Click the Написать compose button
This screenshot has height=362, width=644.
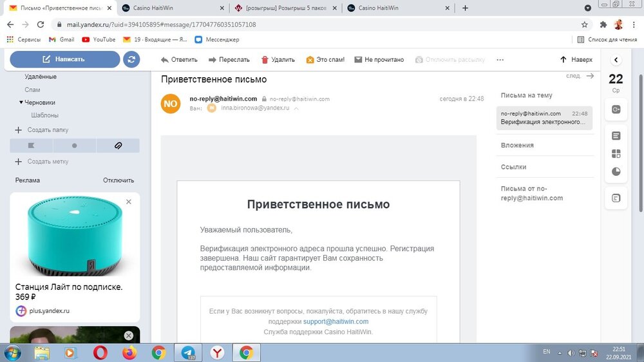[x=65, y=59]
